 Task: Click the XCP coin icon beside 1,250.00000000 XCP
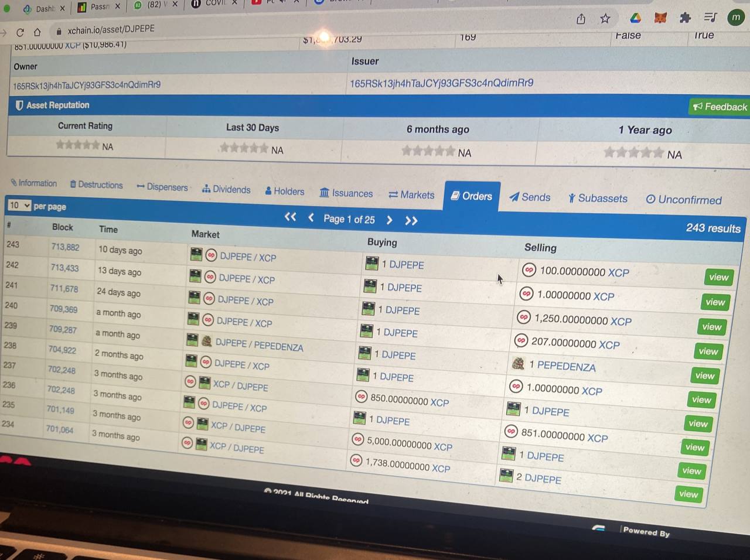524,317
